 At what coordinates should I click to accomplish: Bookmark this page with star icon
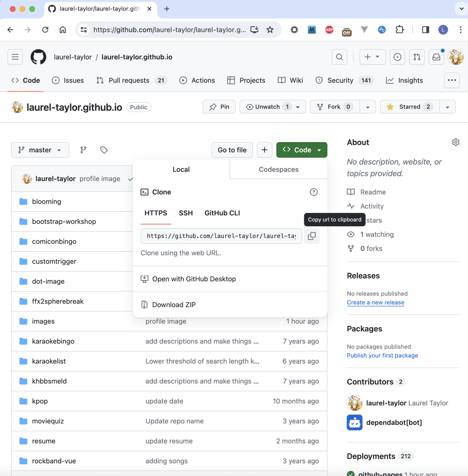click(270, 30)
